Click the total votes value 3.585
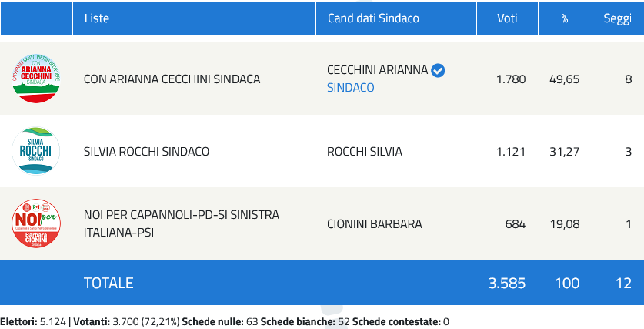Screen dimensions: 644x329 [x=507, y=283]
